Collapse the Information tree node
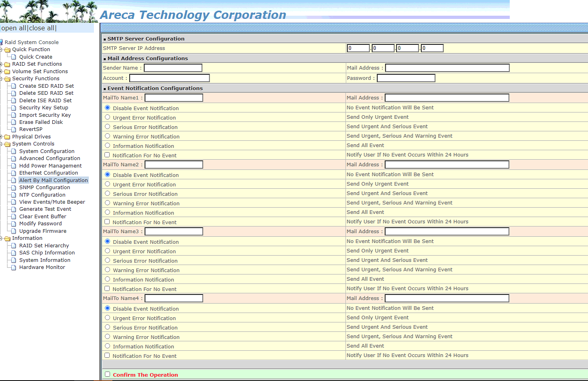The image size is (588, 381). [2, 238]
